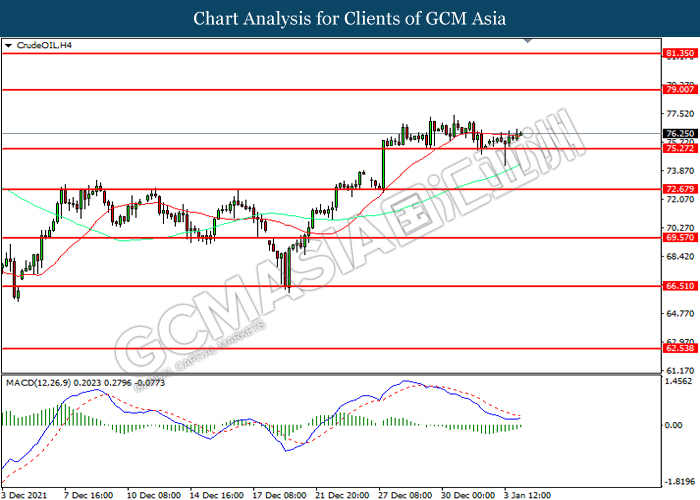
Task: Click the MACD scale value 1.4562
Action: click(679, 381)
